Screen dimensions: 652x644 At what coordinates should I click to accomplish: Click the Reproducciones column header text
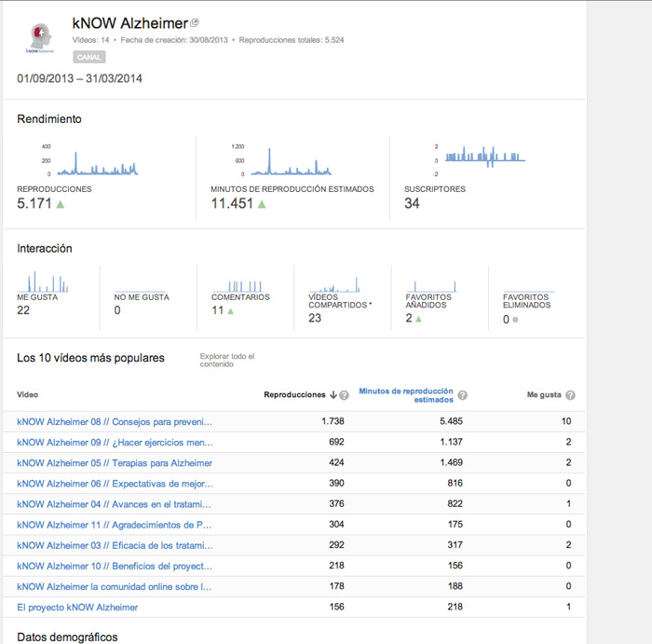point(295,395)
